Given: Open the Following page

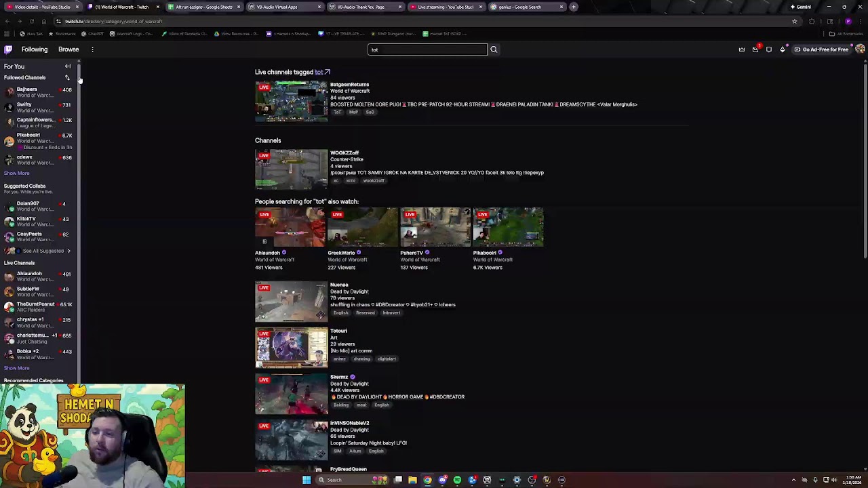Looking at the screenshot, I should [x=35, y=49].
